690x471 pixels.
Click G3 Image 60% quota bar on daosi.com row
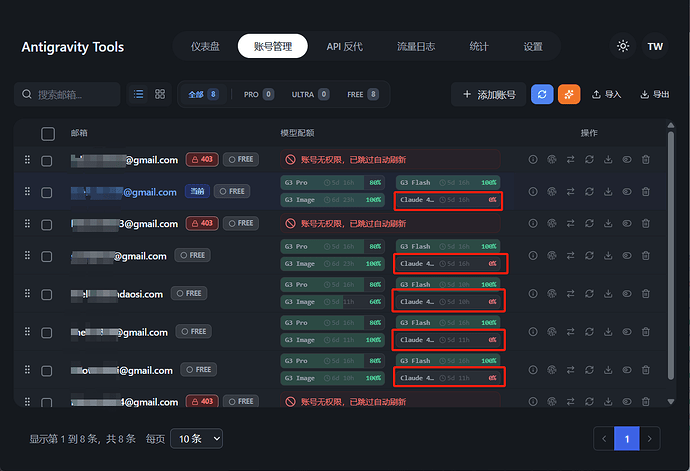333,302
